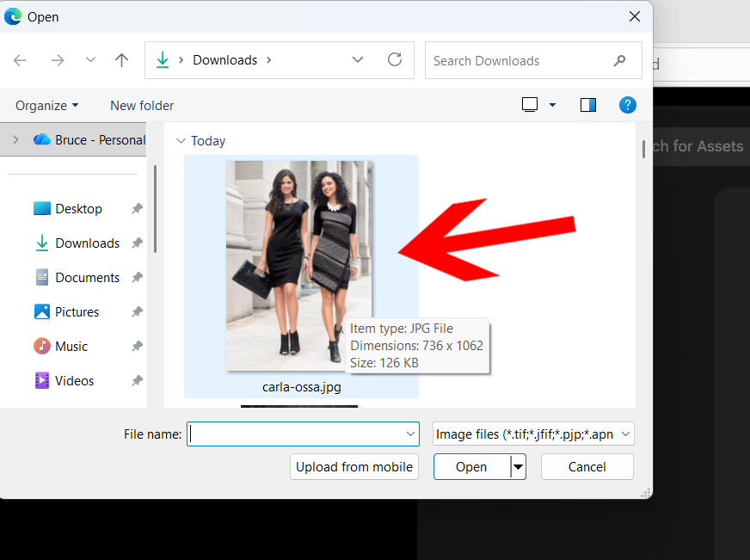Viewport: 750px width, 560px height.
Task: Click the navigation pane scrollbar
Action: tap(155, 209)
